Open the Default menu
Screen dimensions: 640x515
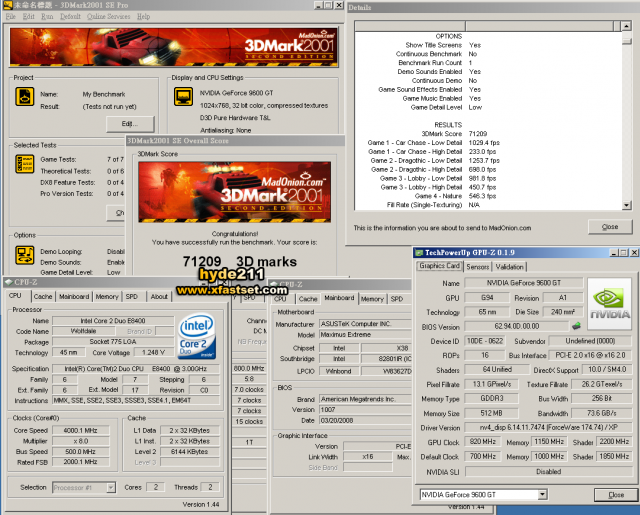coord(70,16)
